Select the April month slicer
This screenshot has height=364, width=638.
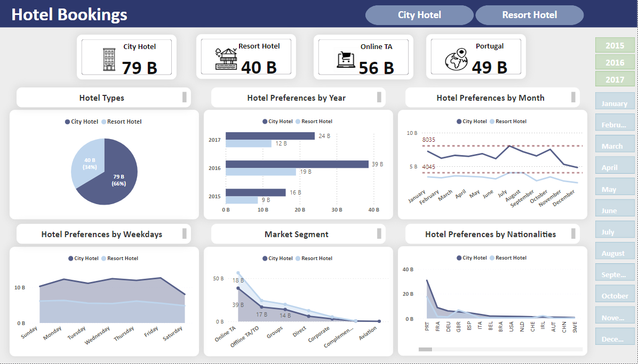tap(615, 165)
